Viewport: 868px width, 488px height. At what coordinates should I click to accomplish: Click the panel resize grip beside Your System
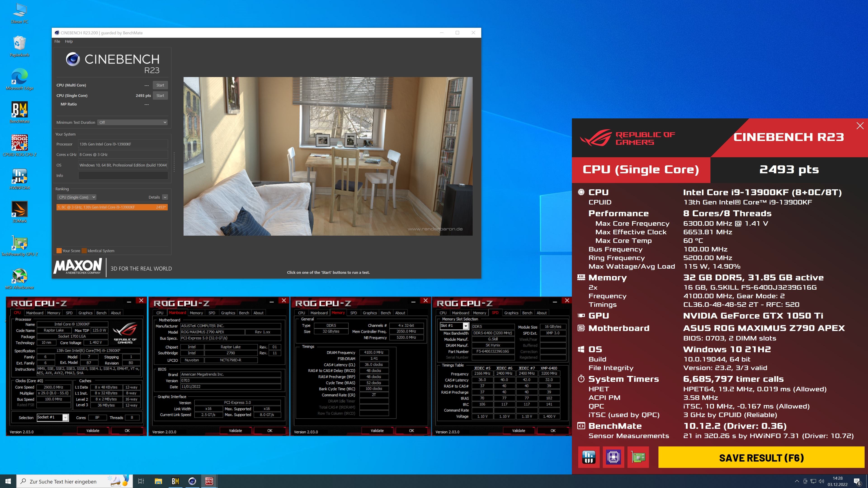pos(174,162)
